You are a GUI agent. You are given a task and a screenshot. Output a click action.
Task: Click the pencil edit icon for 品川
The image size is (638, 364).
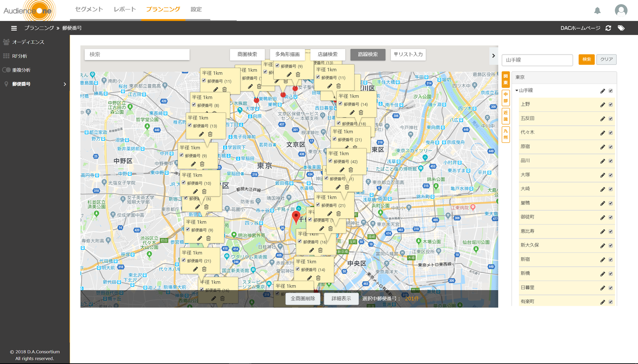(603, 161)
